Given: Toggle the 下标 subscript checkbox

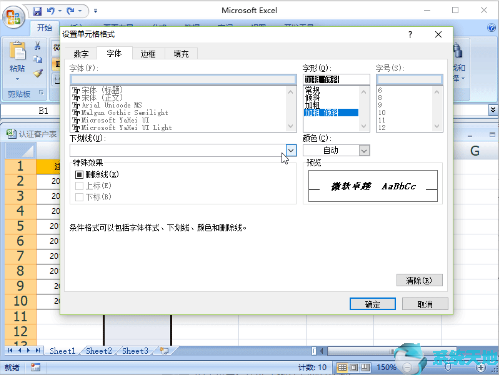Looking at the screenshot, I should click(79, 197).
